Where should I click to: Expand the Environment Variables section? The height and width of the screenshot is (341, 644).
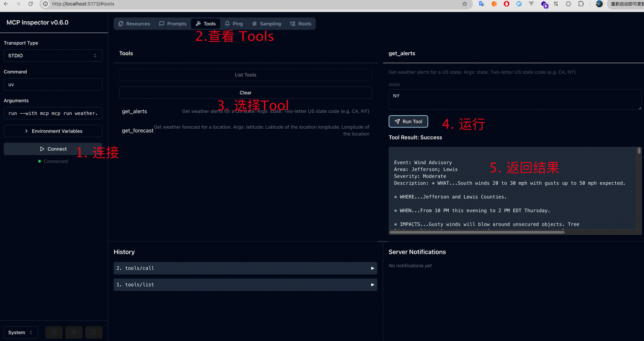(x=53, y=131)
